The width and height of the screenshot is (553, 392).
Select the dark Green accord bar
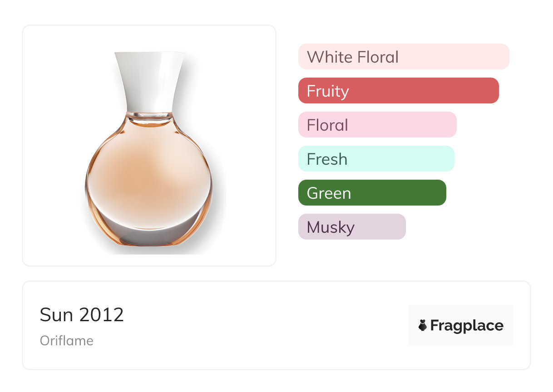[400, 193]
